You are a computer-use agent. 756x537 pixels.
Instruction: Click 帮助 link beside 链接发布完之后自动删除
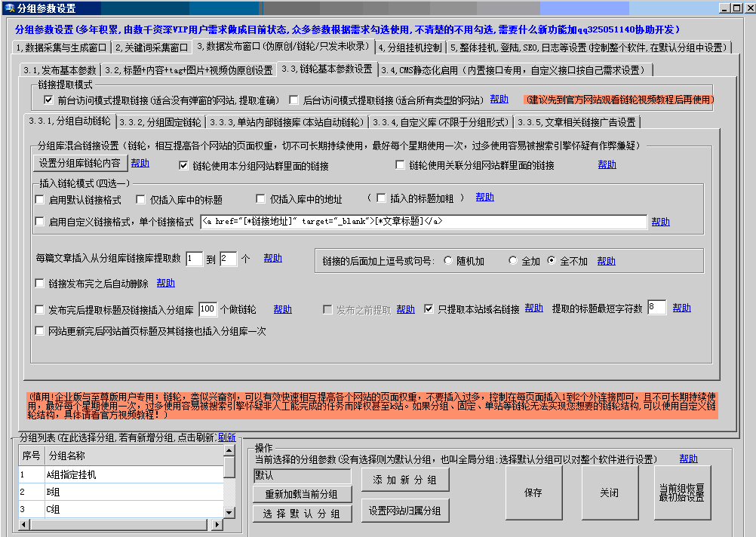coord(165,283)
